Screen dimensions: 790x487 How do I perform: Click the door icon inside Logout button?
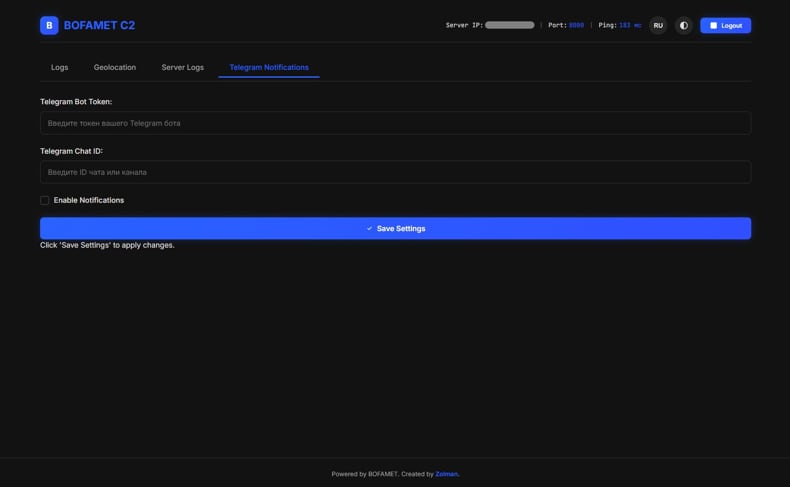click(713, 25)
